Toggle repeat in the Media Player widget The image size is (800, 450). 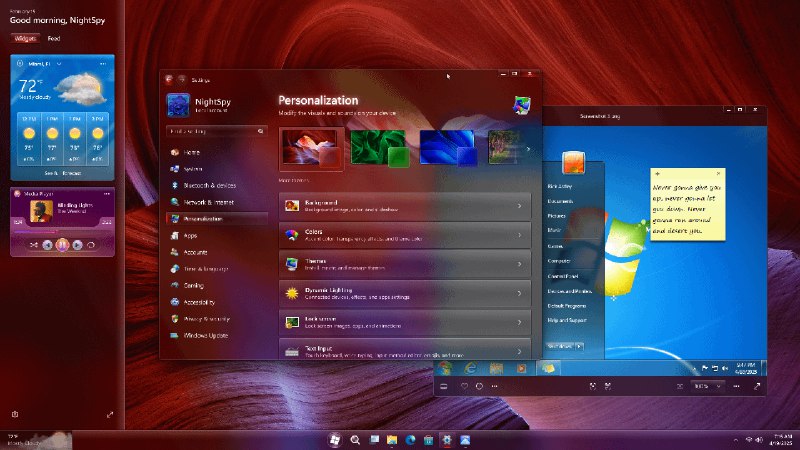tap(91, 245)
